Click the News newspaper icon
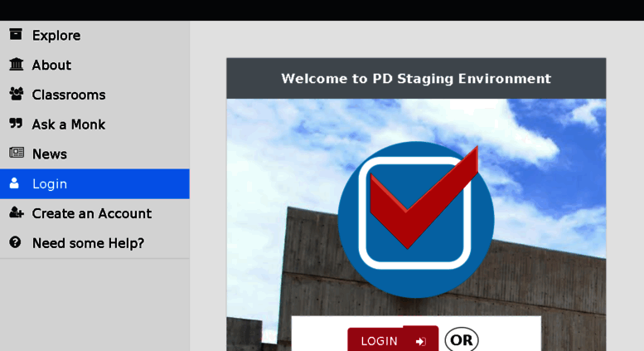The height and width of the screenshot is (351, 644). (17, 153)
